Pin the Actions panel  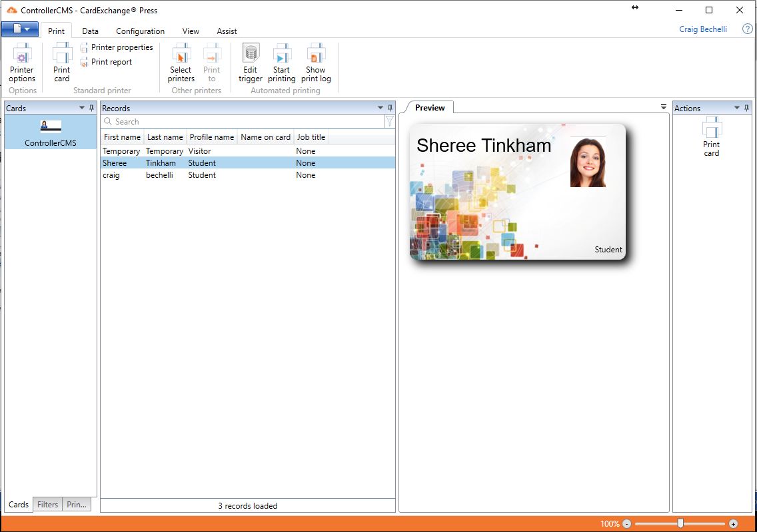pyautogui.click(x=747, y=108)
